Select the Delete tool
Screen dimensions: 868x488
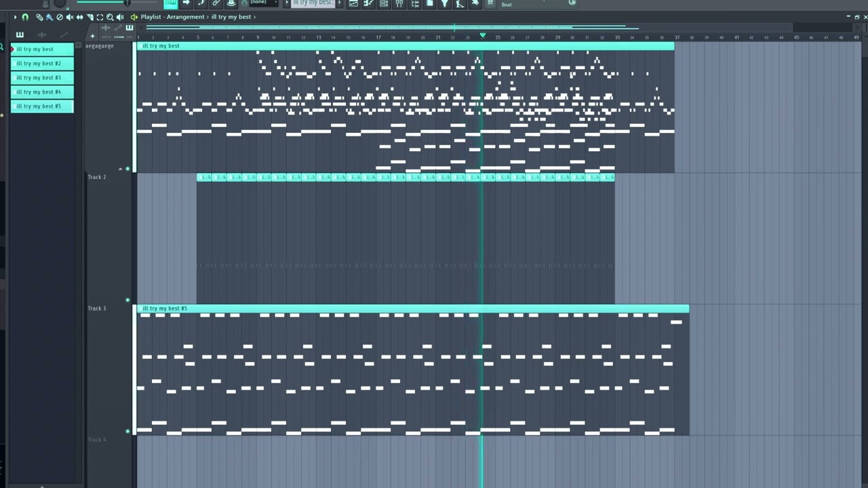coord(60,17)
